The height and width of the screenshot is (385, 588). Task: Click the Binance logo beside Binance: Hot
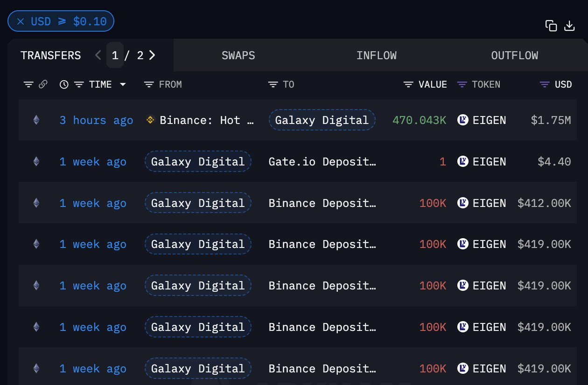[x=150, y=120]
